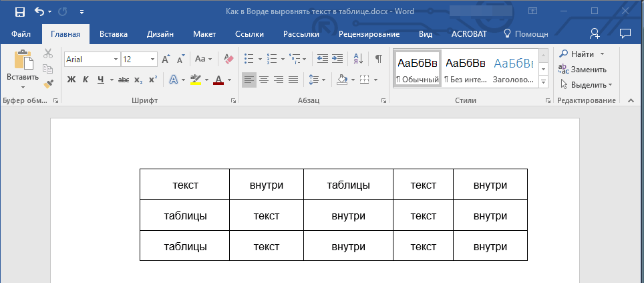Click the Cut scissors icon
The image size is (644, 283).
48,54
